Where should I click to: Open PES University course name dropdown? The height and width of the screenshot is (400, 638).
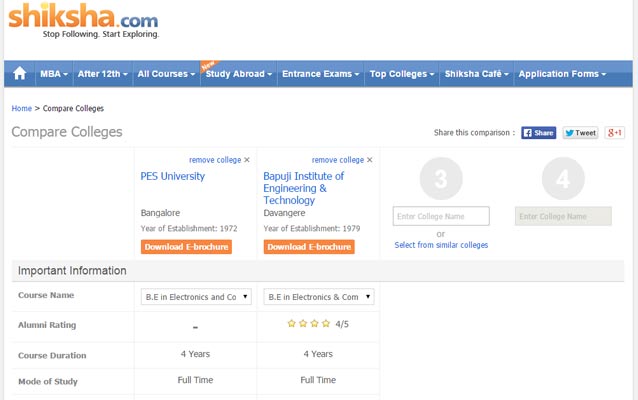point(196,297)
